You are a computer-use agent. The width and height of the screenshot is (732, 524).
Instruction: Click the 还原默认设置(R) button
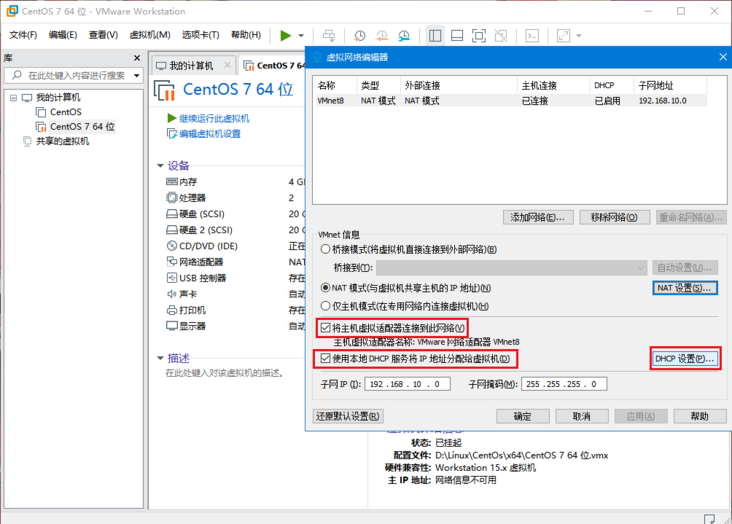coord(348,416)
